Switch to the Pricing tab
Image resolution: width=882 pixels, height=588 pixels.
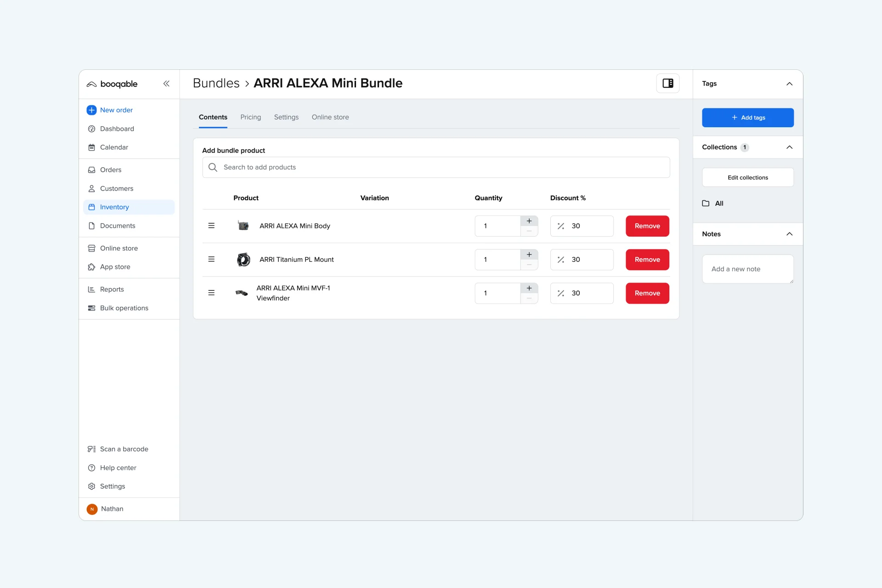tap(250, 118)
